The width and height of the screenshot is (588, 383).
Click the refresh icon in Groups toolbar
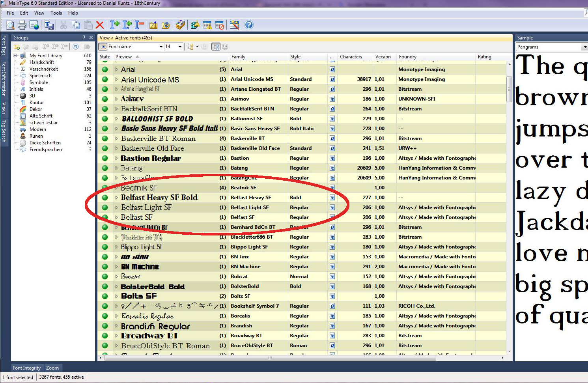76,47
